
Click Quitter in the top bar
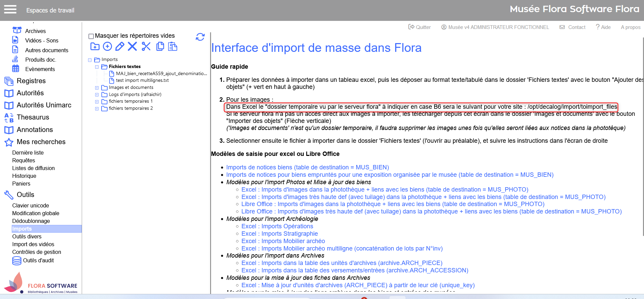click(x=419, y=27)
